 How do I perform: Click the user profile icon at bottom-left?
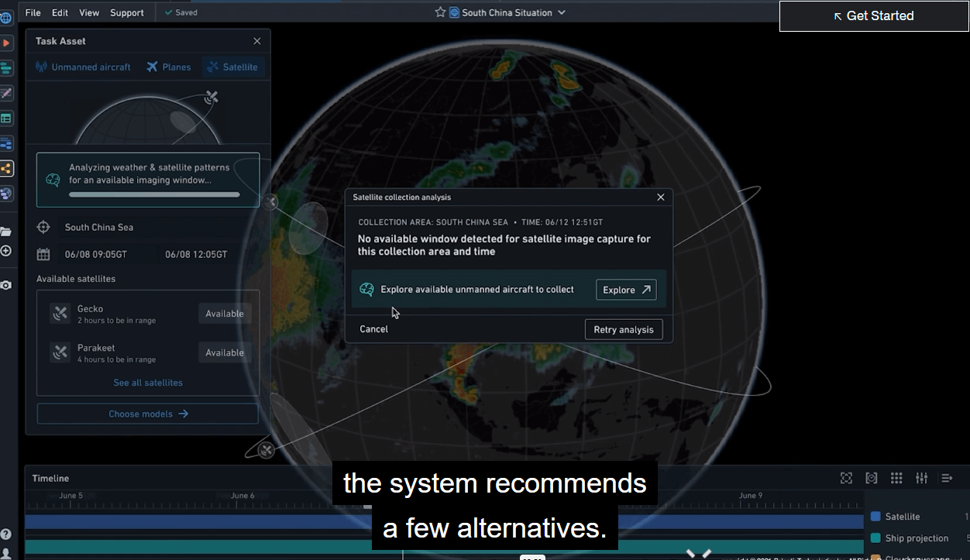[x=5, y=553]
